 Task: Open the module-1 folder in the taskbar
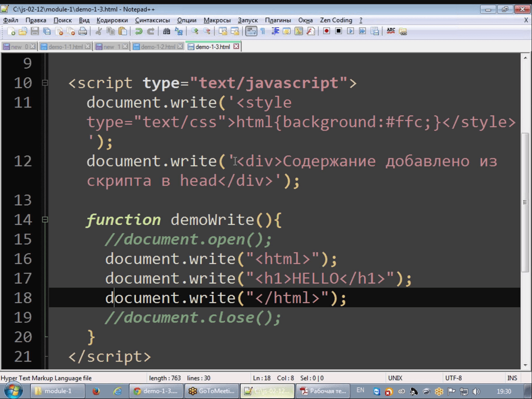(x=57, y=391)
